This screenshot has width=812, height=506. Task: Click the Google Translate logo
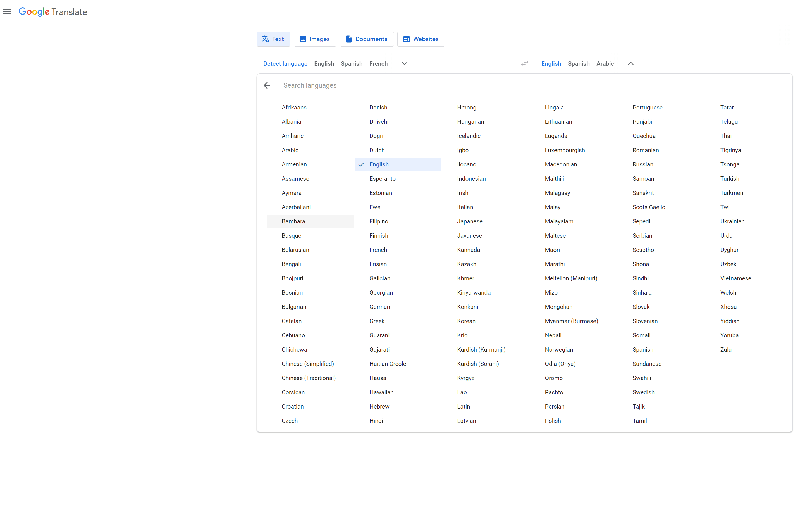pyautogui.click(x=53, y=12)
